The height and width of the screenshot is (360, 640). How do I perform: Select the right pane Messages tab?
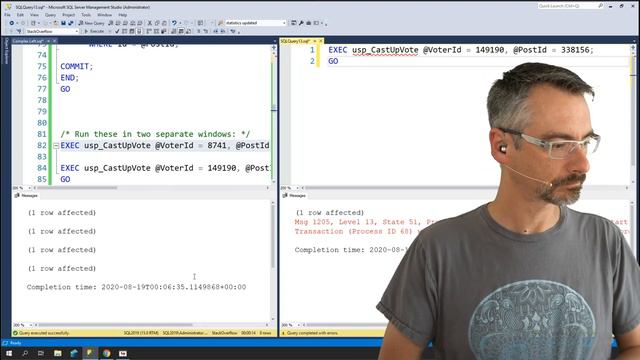pos(294,196)
